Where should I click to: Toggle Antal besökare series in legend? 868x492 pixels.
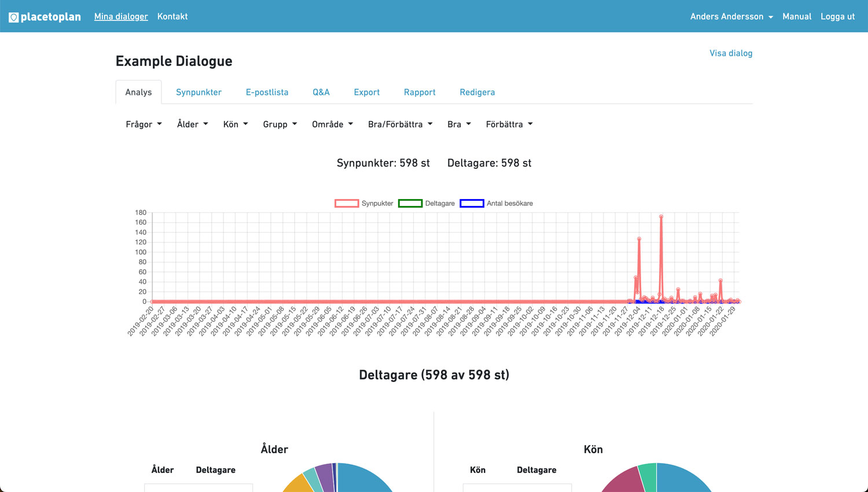(496, 203)
